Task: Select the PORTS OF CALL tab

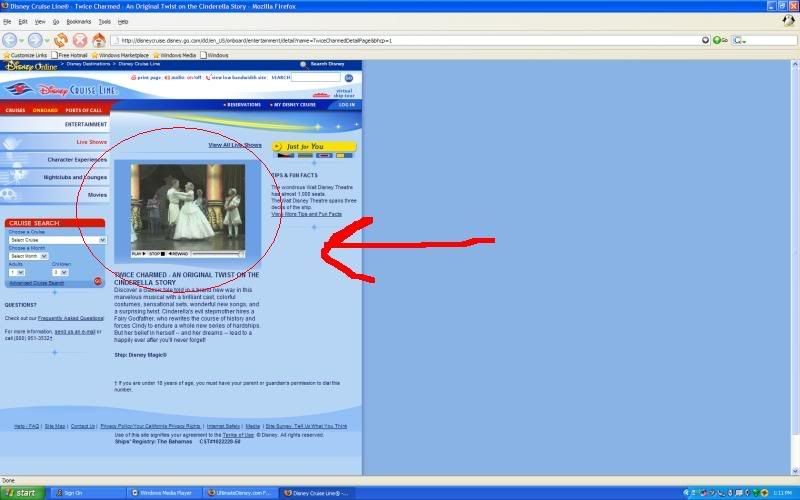Action: pos(84,110)
